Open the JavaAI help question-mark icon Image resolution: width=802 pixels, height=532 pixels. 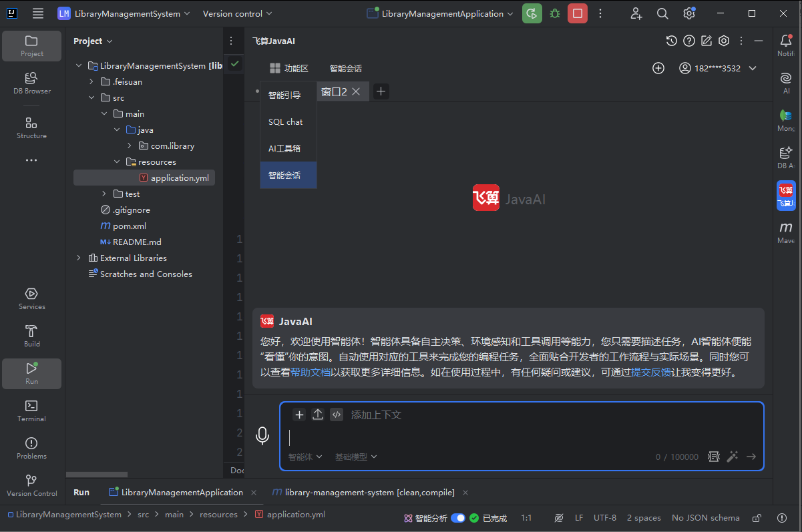[689, 41]
